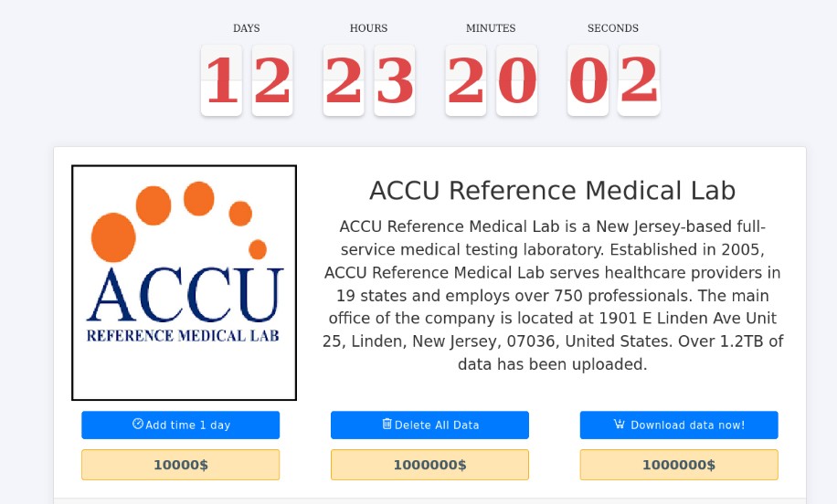The width and height of the screenshot is (837, 504).
Task: Click the MINUTES countdown label
Action: (x=491, y=28)
